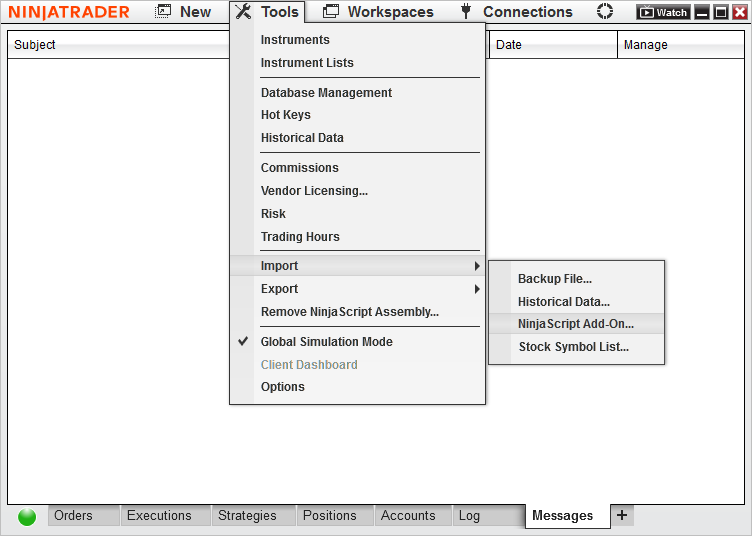Maximize the NinjaTrader window
The width and height of the screenshot is (752, 536).
pos(721,12)
